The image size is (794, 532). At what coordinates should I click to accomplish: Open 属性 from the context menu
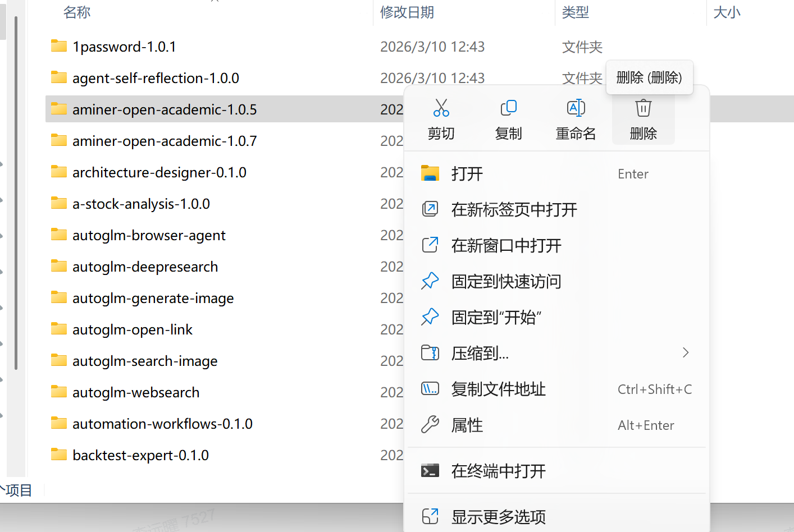[x=557, y=425]
